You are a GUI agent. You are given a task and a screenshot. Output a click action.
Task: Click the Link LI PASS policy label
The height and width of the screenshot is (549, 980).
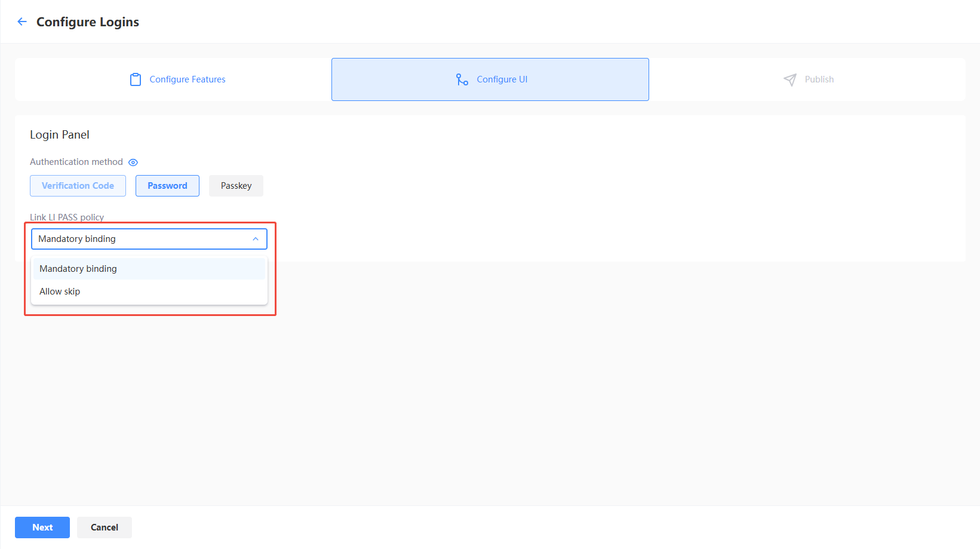pos(67,217)
